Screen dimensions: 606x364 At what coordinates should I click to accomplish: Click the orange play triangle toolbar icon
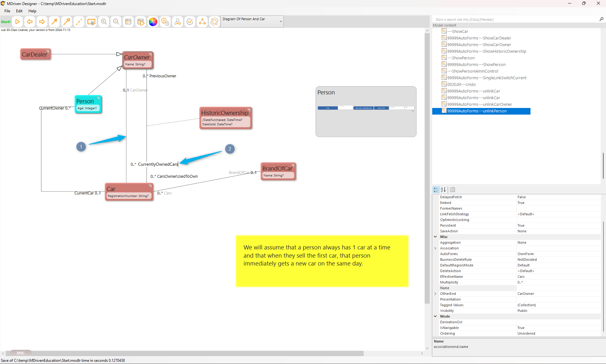pyautogui.click(x=18, y=22)
